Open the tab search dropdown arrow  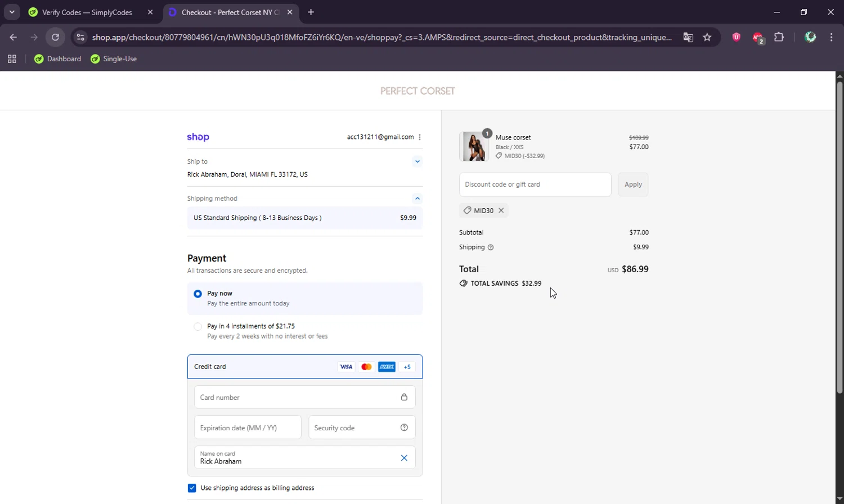tap(12, 12)
